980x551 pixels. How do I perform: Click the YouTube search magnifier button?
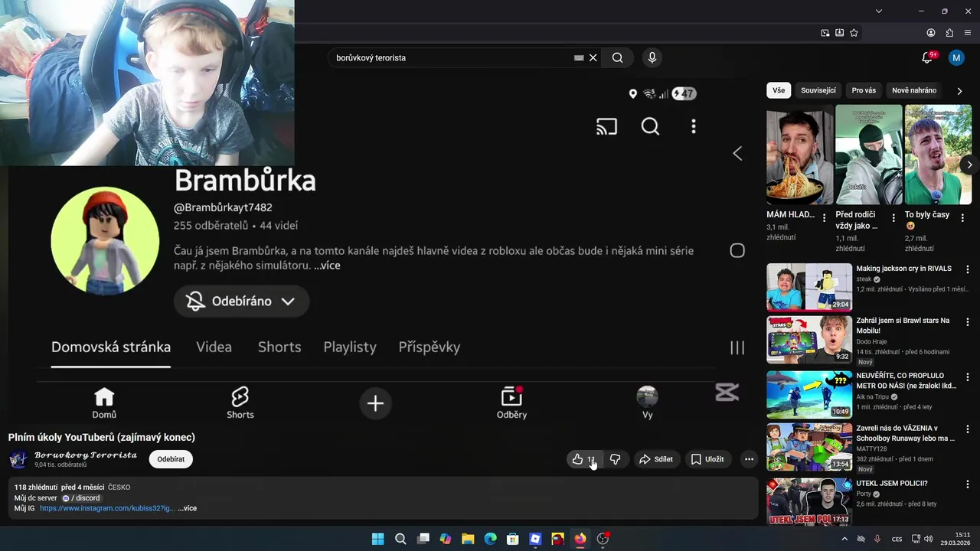[x=617, y=57]
